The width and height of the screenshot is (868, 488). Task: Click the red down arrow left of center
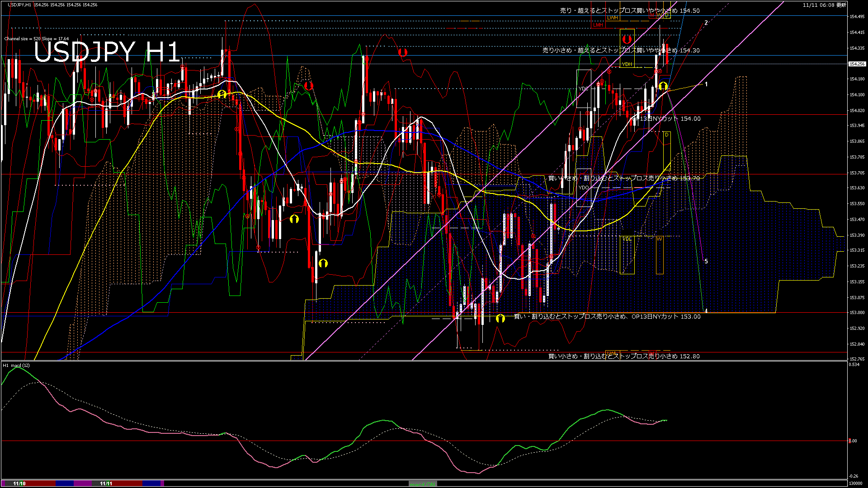point(309,85)
